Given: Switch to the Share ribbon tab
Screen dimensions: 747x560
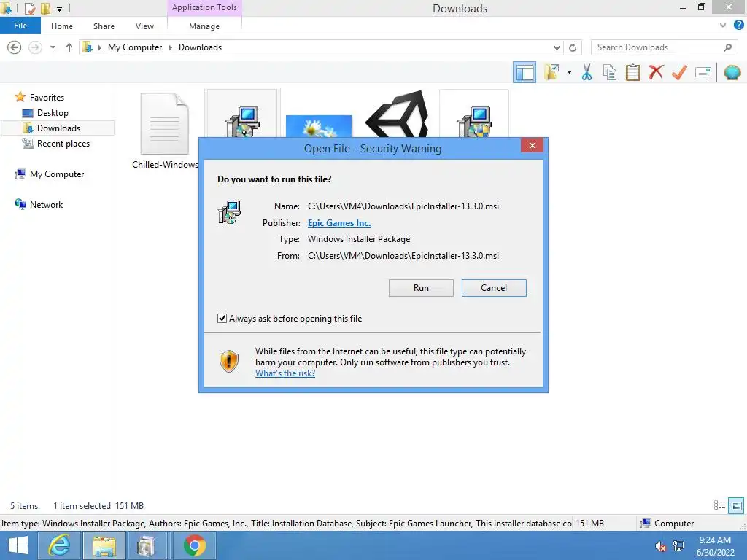Looking at the screenshot, I should coord(104,26).
